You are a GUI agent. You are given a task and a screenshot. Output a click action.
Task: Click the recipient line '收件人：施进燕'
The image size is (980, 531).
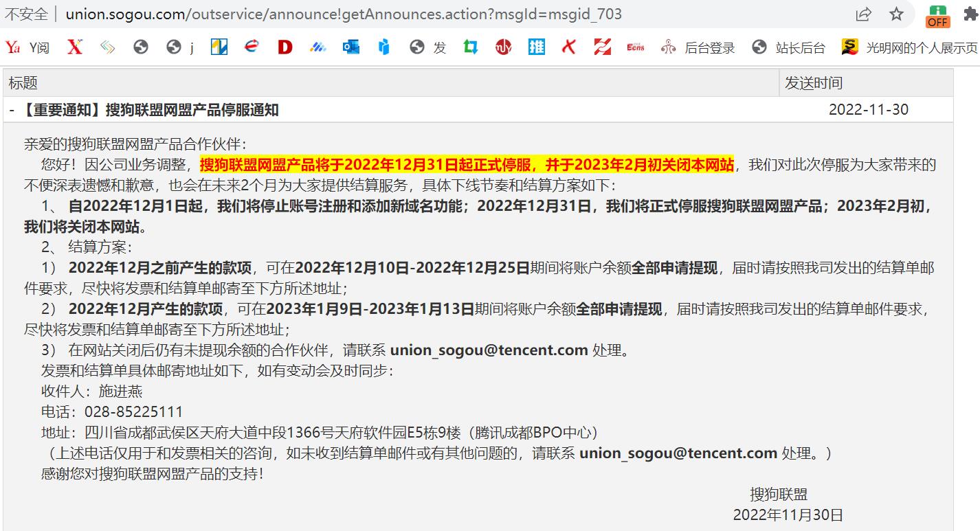point(92,392)
